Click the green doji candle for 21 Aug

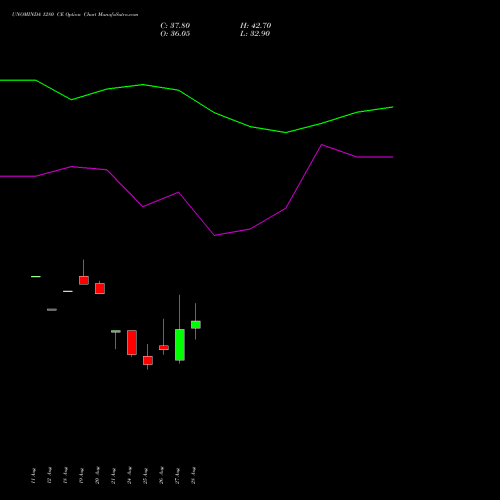tap(116, 331)
